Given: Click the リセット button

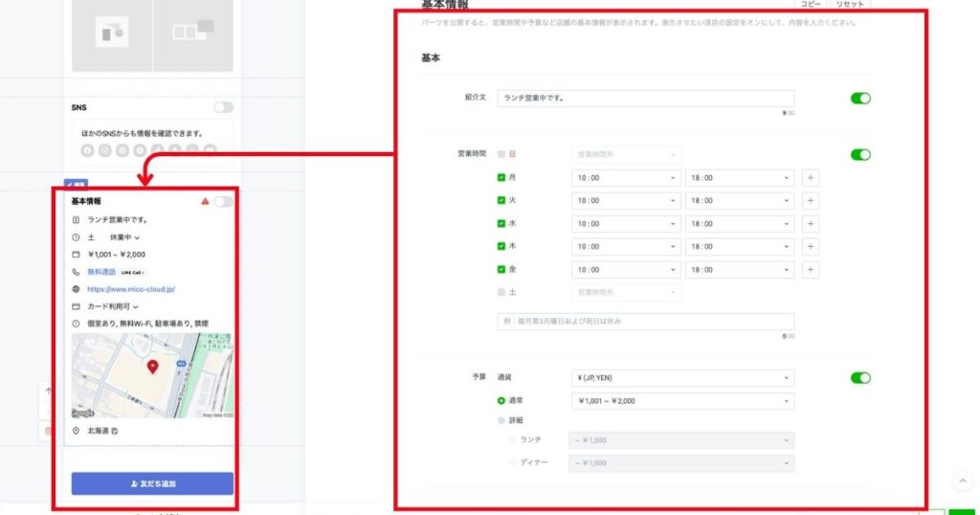Looking at the screenshot, I should [x=850, y=4].
